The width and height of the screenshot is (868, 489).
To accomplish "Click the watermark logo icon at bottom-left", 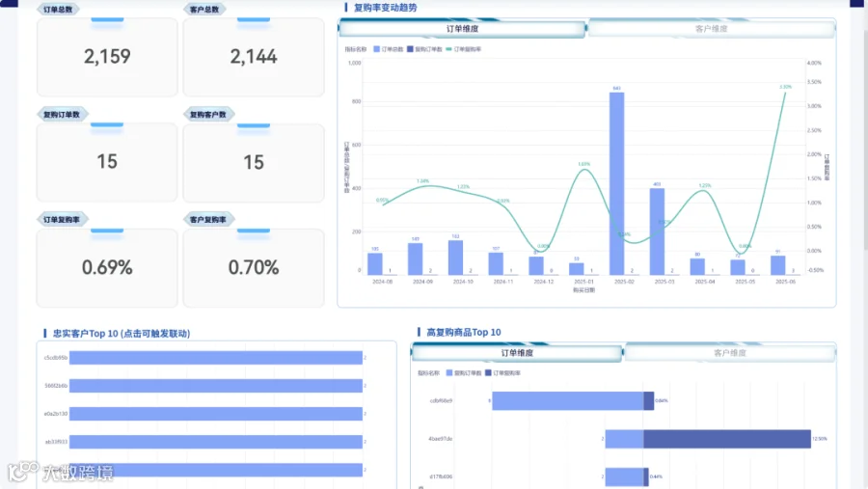I will pyautogui.click(x=23, y=472).
